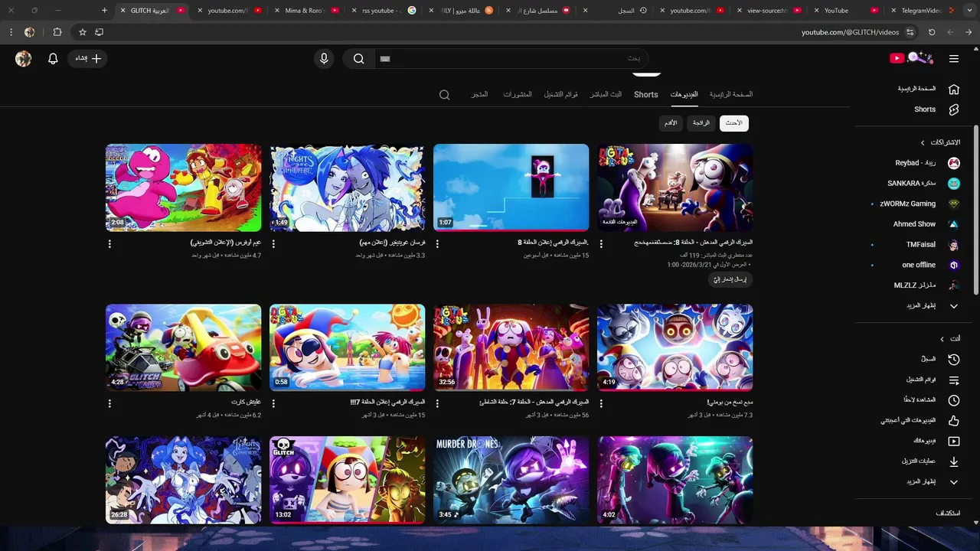Click the address bar URL
Viewport: 980px width, 551px height.
850,32
